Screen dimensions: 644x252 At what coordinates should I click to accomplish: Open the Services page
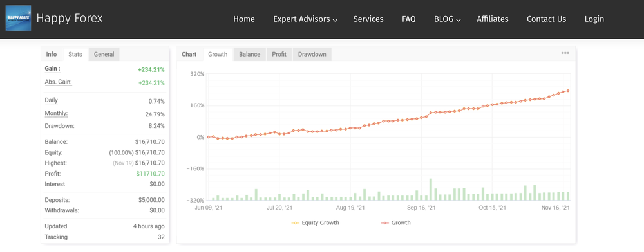coord(368,19)
